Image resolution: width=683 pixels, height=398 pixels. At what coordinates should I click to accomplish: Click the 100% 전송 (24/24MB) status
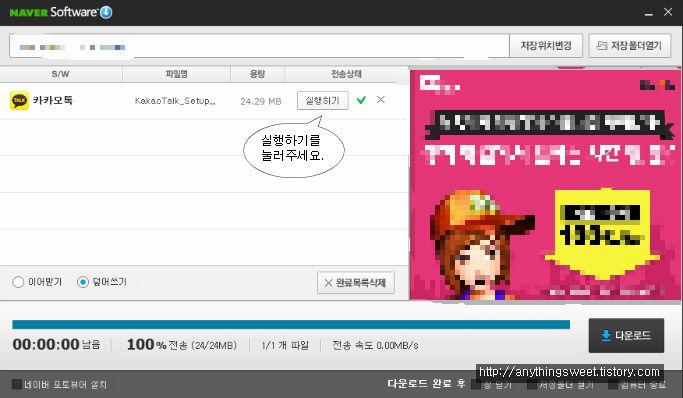pyautogui.click(x=182, y=344)
